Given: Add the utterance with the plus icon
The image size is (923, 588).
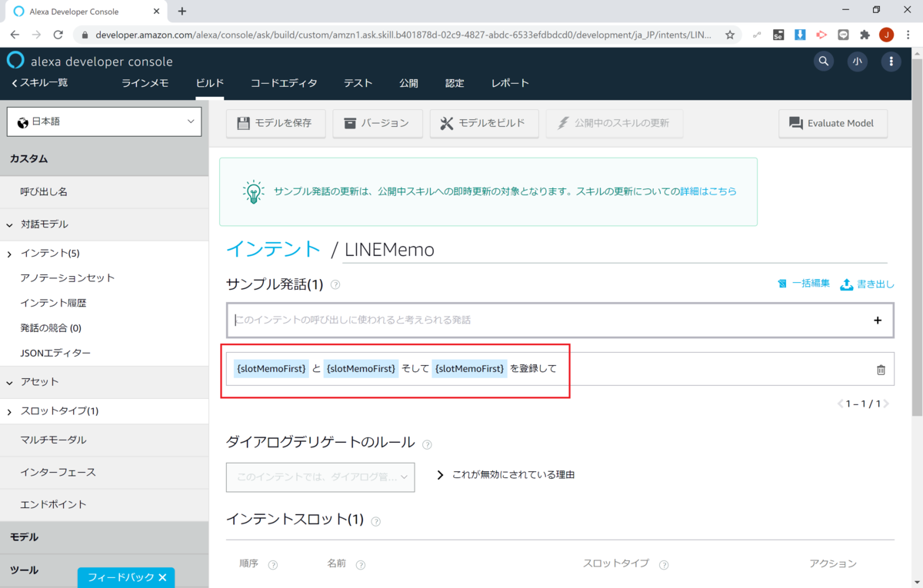Looking at the screenshot, I should click(877, 320).
